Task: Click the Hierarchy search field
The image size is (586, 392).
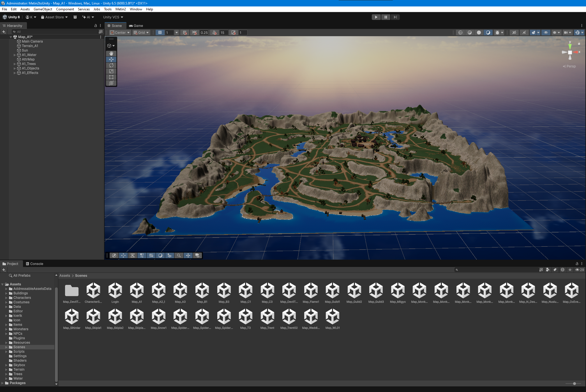Action: (x=55, y=32)
